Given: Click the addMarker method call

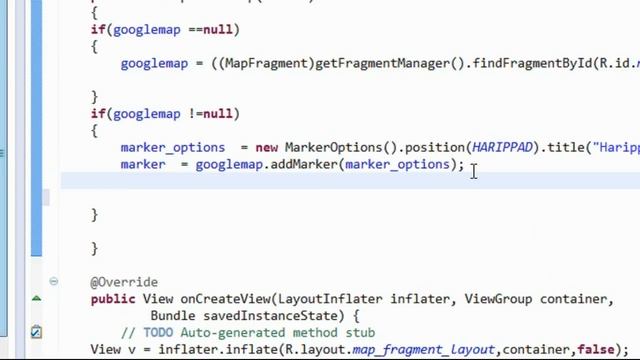Looking at the screenshot, I should 304,164.
